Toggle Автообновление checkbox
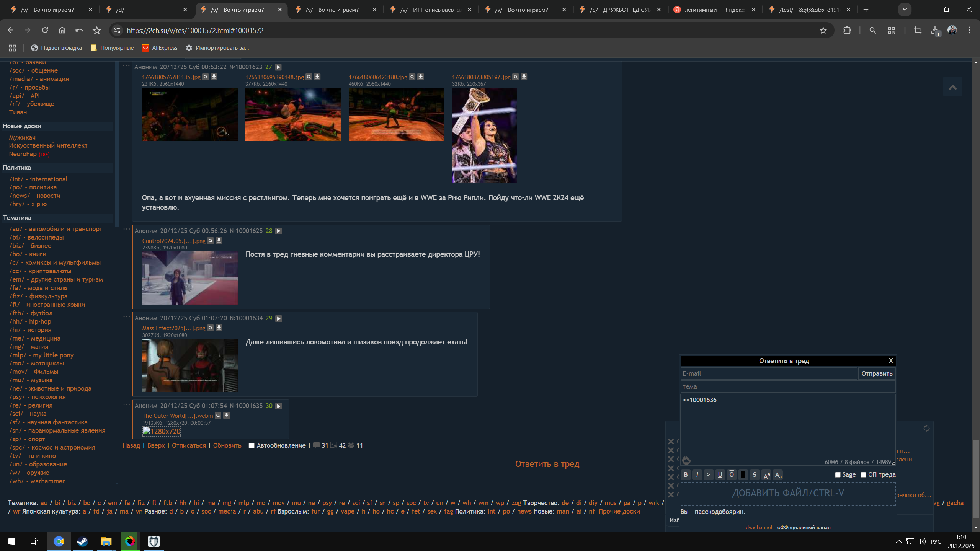The image size is (980, 551). click(252, 446)
